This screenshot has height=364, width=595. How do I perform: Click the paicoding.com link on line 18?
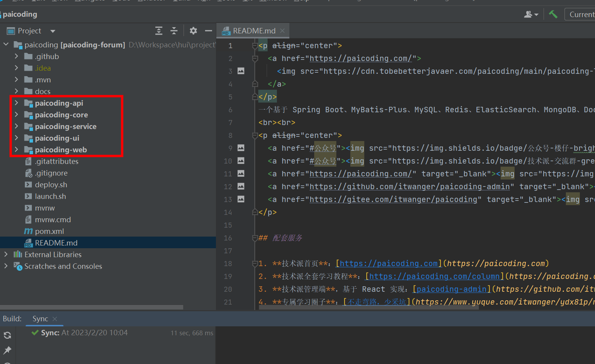(389, 263)
